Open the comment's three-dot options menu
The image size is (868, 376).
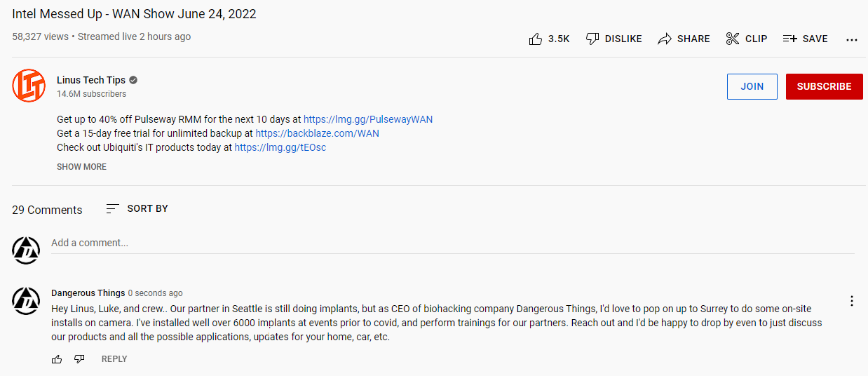tap(852, 301)
